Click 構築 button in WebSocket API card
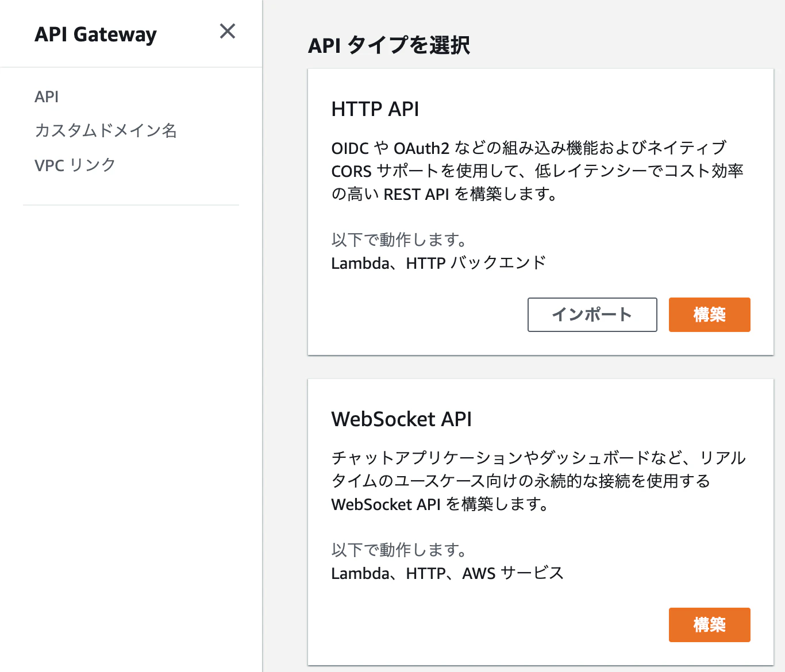Viewport: 785px width, 672px height. tap(709, 625)
